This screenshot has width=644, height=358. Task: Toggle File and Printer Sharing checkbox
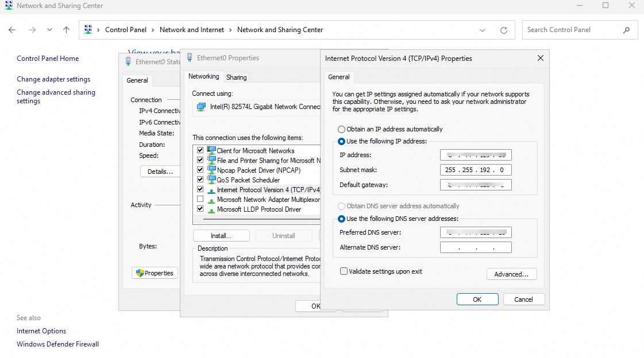(x=200, y=160)
